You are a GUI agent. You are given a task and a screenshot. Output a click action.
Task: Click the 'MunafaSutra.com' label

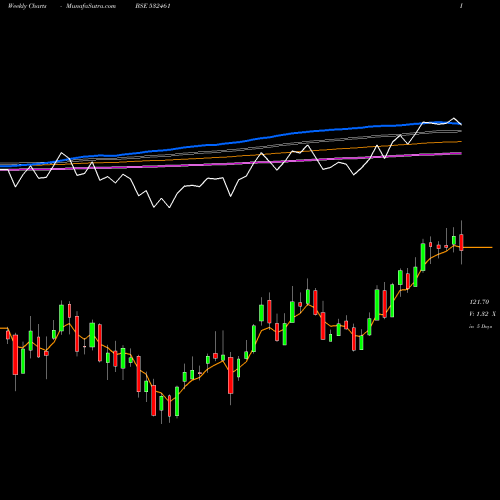pos(91,6)
